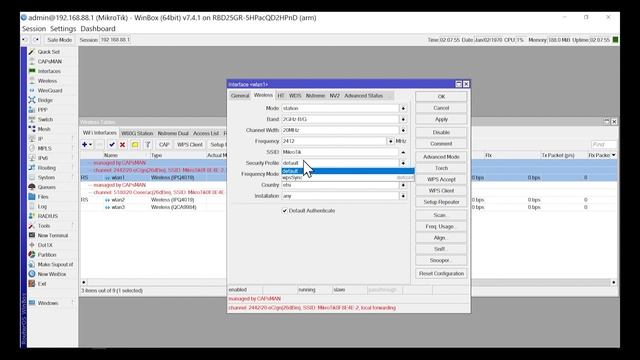
Task: Toggle Default Authenticate checkbox
Action: tap(285, 211)
